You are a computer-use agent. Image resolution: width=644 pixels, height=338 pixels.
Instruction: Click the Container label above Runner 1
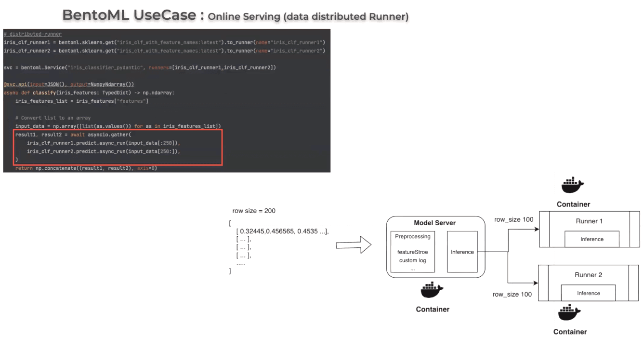click(x=573, y=204)
